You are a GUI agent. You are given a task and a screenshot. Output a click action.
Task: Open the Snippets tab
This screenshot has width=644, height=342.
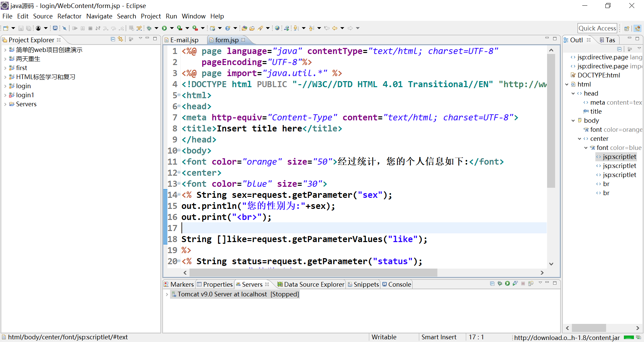tap(363, 284)
